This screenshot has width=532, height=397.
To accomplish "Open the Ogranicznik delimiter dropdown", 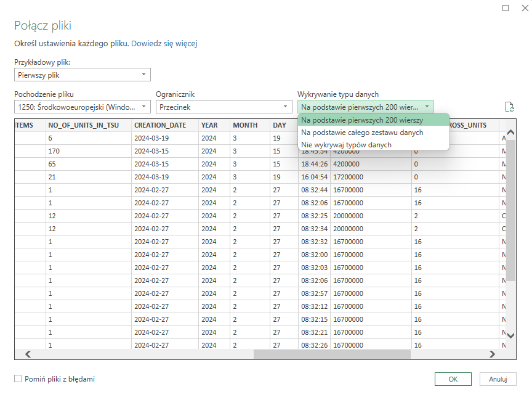I will point(224,107).
